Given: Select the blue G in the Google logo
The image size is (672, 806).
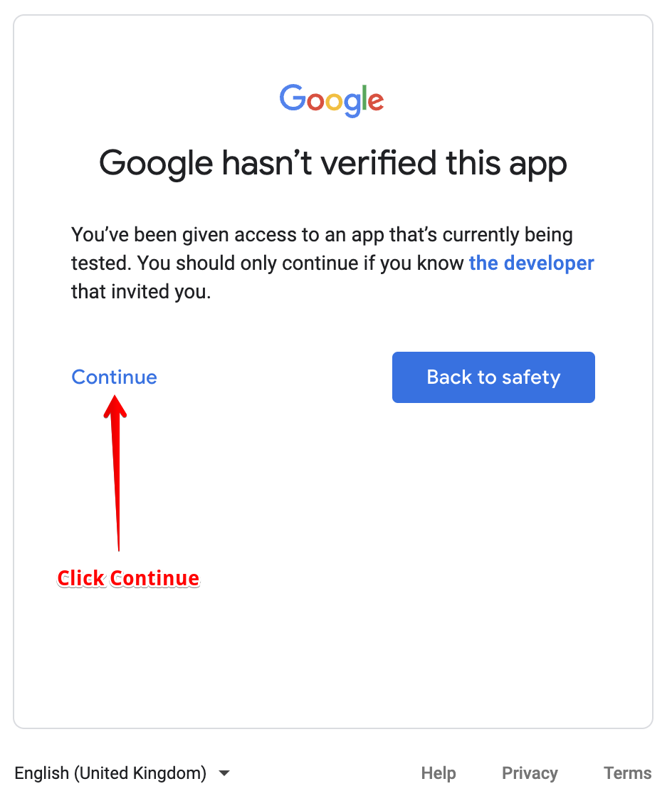Looking at the screenshot, I should point(293,98).
